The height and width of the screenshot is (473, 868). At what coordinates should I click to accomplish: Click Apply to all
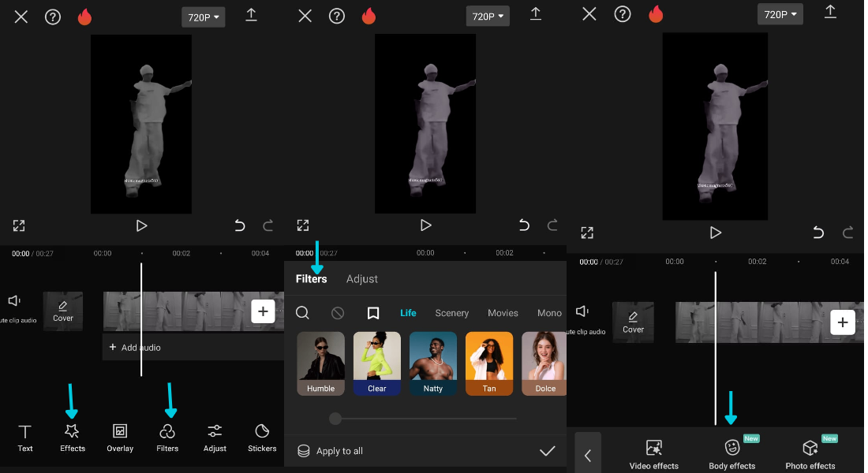tap(331, 451)
